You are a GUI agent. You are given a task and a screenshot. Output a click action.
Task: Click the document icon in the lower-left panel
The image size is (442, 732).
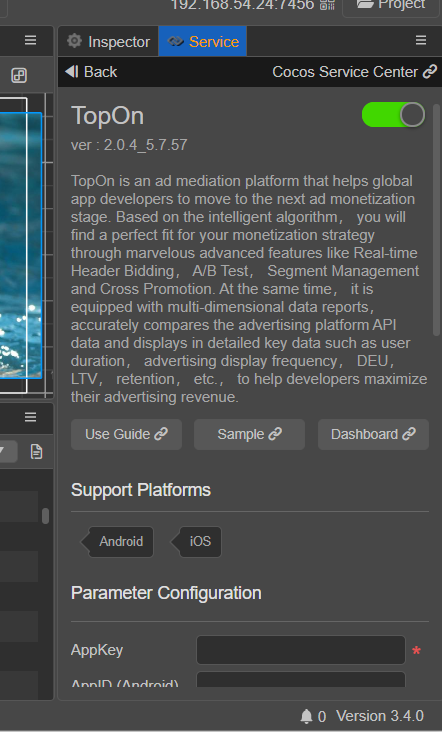36,451
